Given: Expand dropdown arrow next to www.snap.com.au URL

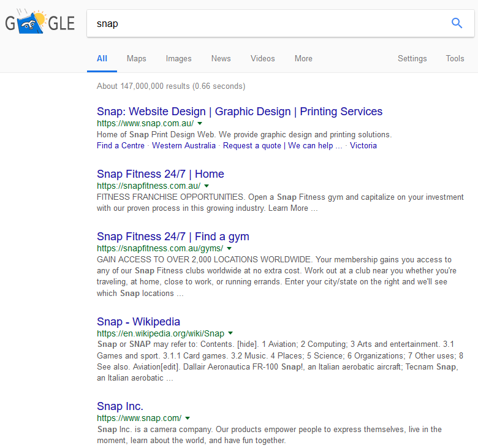Looking at the screenshot, I should (200, 124).
